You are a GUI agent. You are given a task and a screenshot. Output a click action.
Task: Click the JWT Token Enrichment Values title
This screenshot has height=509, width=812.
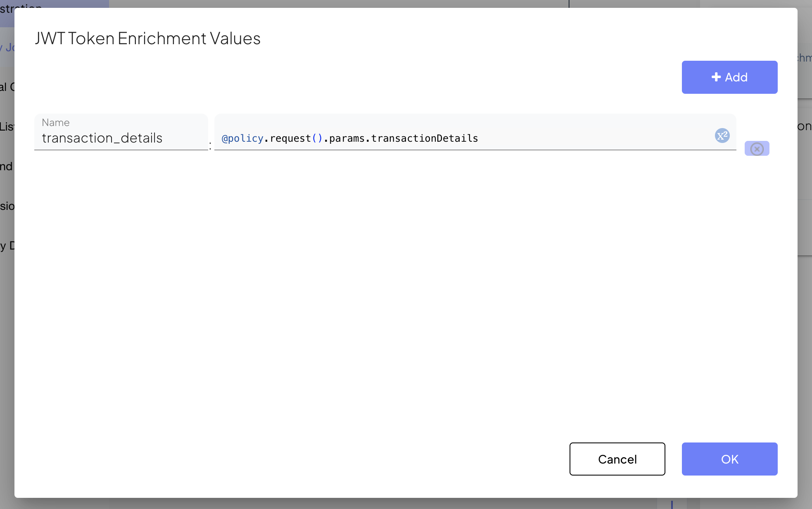147,38
